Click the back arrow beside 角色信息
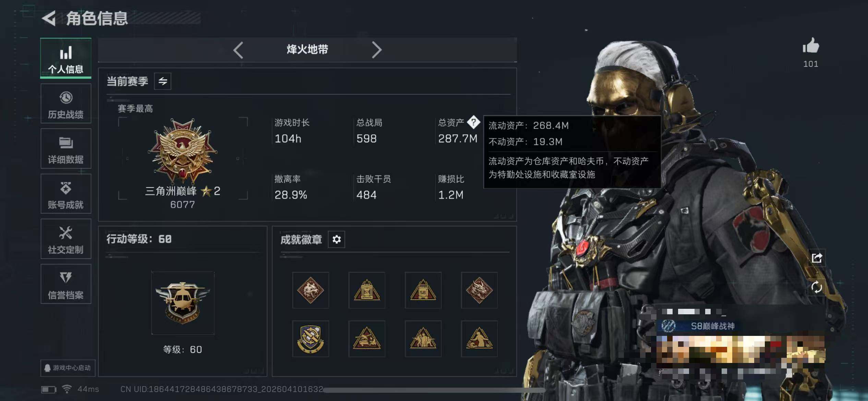Image resolution: width=868 pixels, height=401 pixels. point(49,18)
